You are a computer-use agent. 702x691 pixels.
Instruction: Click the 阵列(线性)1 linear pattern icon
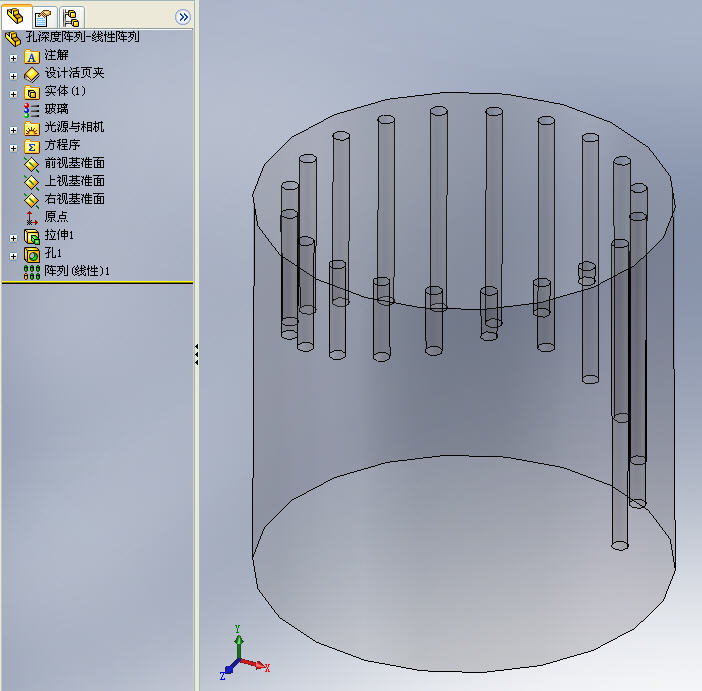[x=31, y=272]
